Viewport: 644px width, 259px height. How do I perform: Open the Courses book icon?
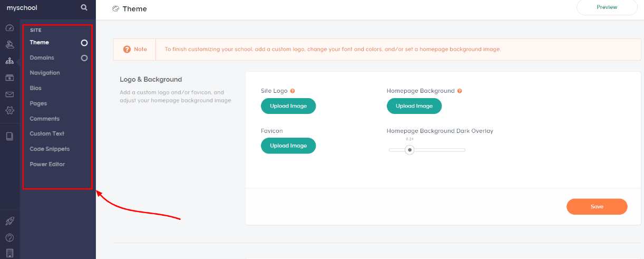pos(9,136)
